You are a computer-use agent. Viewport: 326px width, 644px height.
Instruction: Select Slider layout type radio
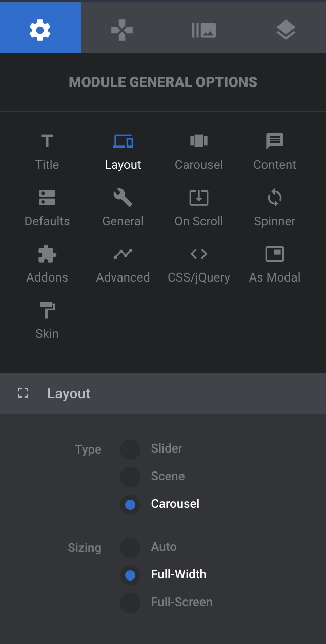pos(130,449)
